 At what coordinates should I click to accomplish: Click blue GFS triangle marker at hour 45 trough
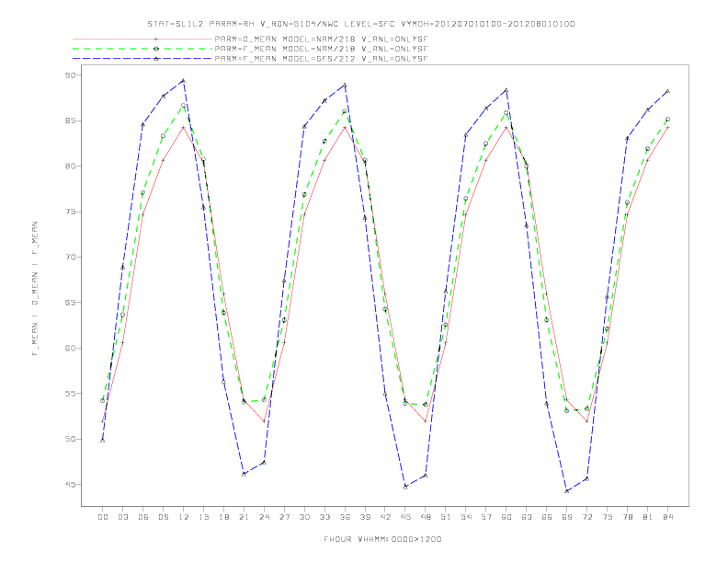point(405,487)
